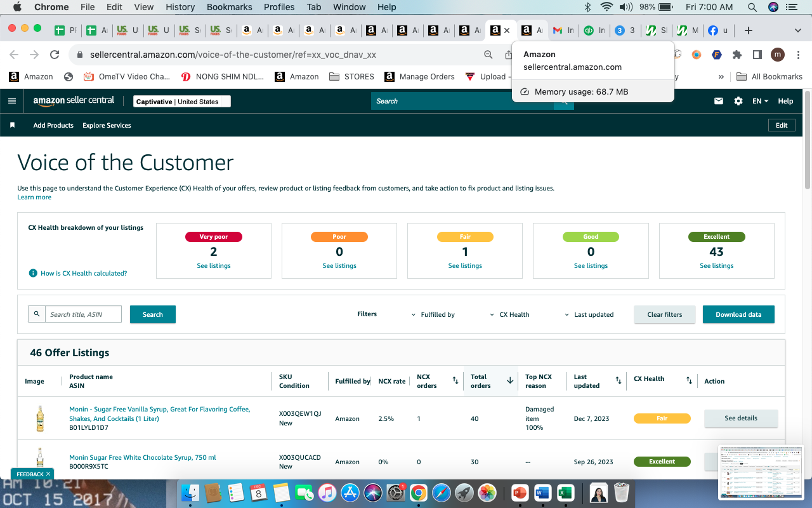Reload the page with Chrome's refresh button
812x508 pixels.
coord(55,55)
